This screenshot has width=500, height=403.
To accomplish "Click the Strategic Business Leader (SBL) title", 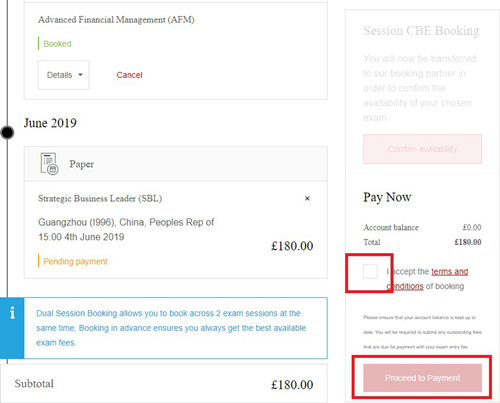I will 100,198.
